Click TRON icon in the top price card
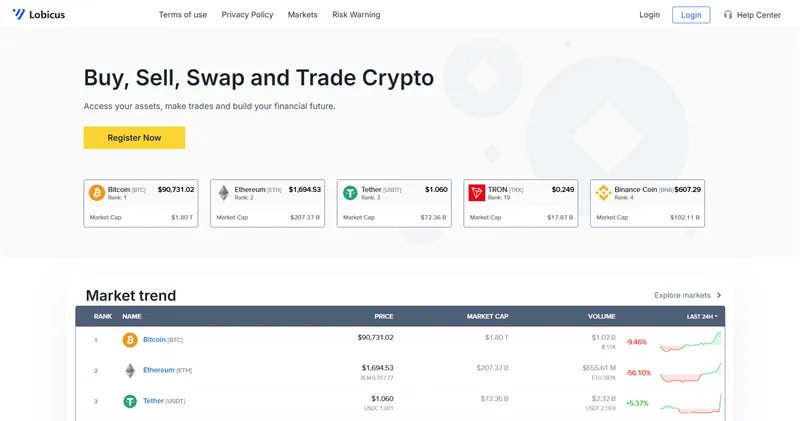Viewport: 800px width, 421px height. pyautogui.click(x=477, y=193)
